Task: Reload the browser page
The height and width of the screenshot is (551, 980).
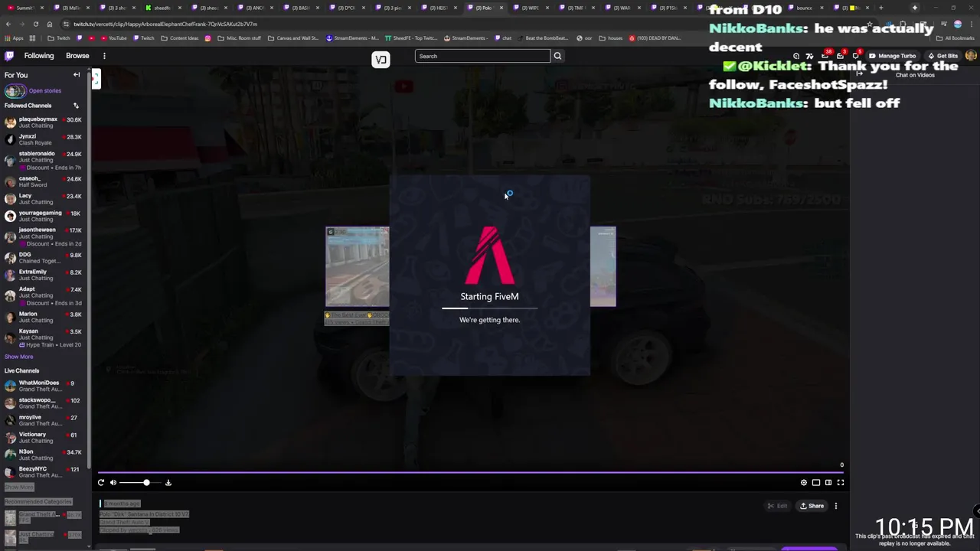Action: 36,24
